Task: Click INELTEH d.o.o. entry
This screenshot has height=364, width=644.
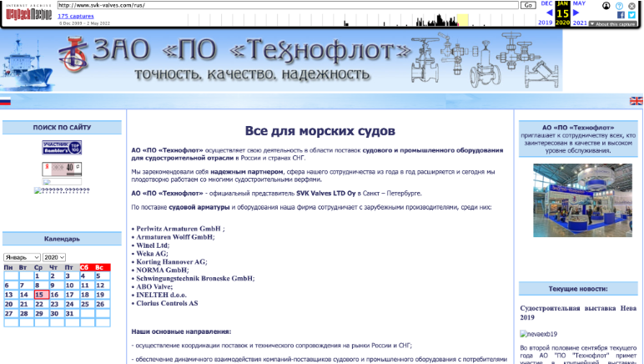Action: tap(159, 295)
